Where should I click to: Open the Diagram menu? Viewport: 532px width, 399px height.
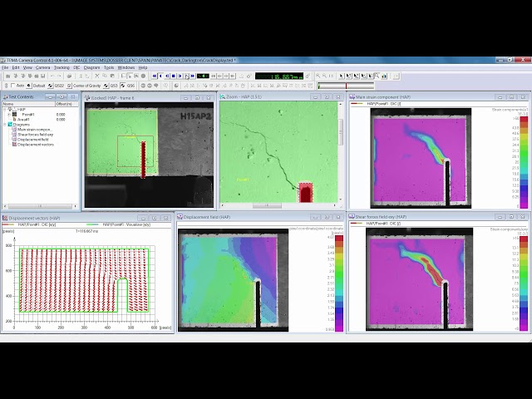pyautogui.click(x=91, y=67)
